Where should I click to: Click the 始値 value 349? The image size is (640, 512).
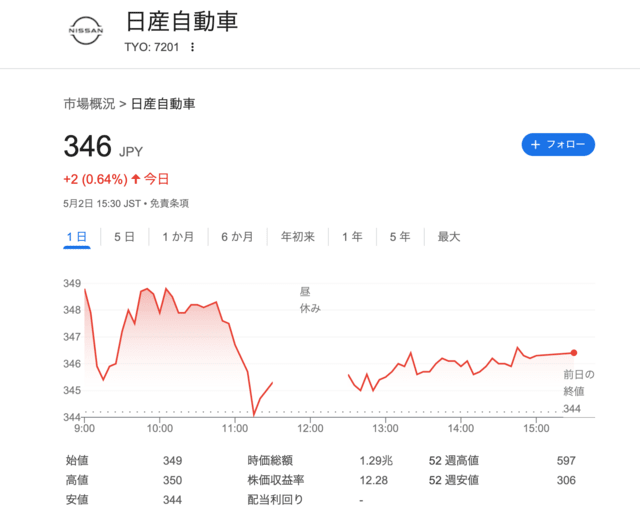tap(173, 461)
